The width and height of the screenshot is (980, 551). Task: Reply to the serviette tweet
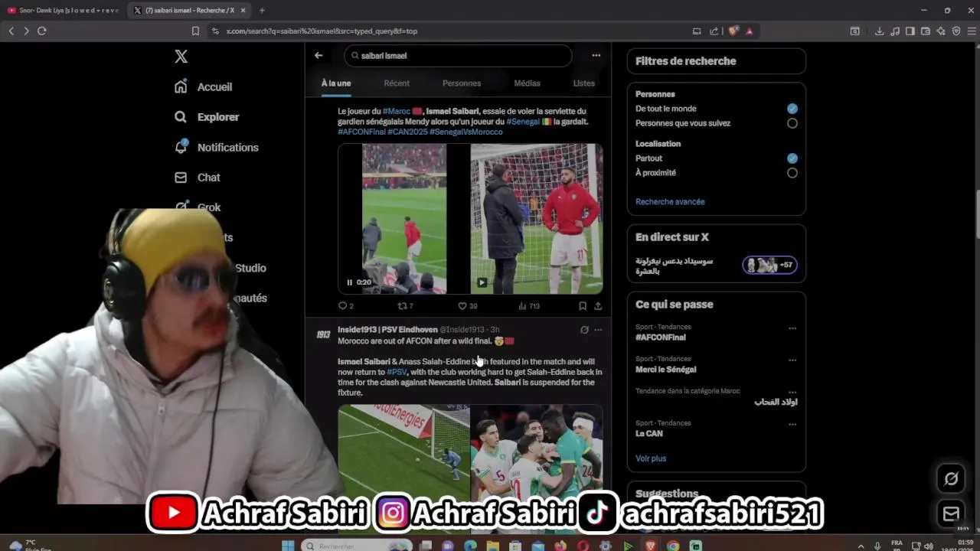point(345,305)
